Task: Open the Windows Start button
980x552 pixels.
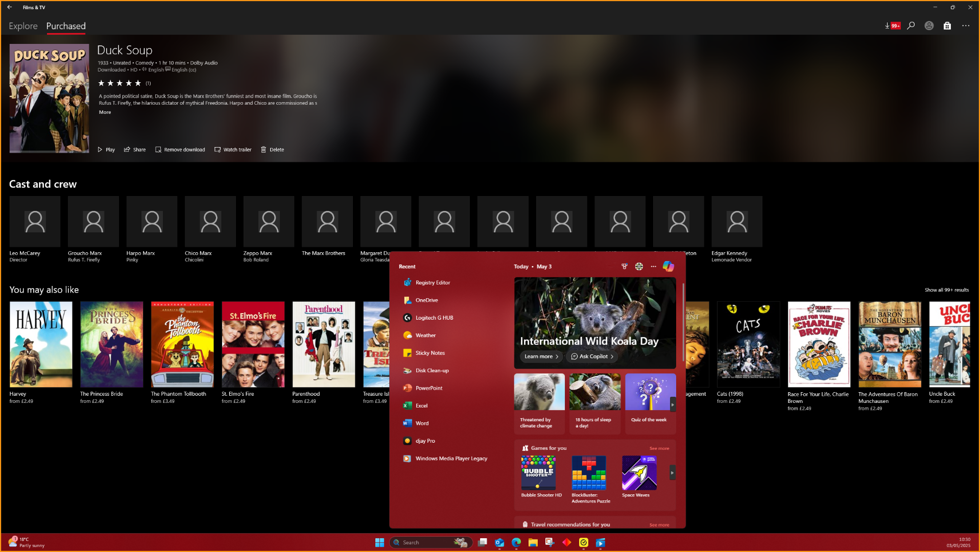Action: [x=379, y=542]
